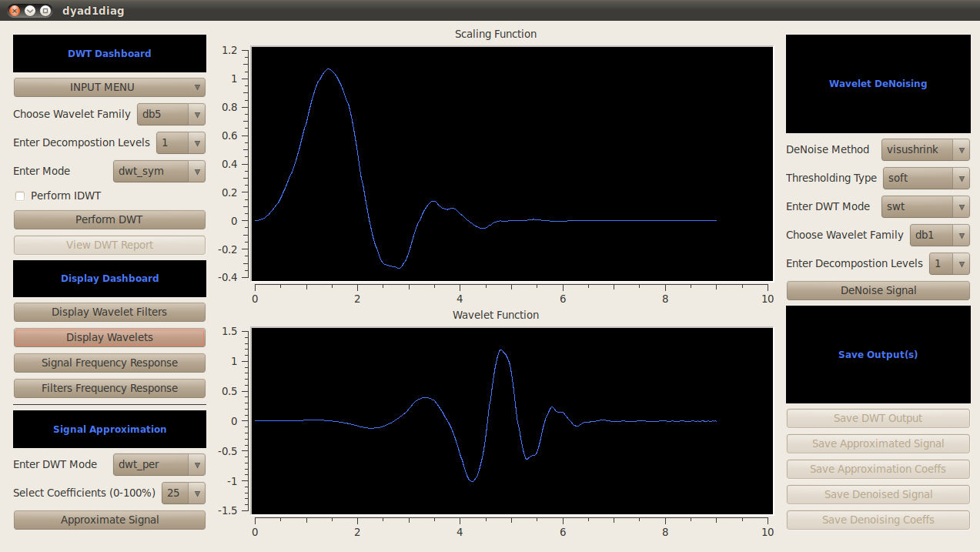Click the Display Wavelets button
The width and height of the screenshot is (980, 552).
pyautogui.click(x=109, y=337)
